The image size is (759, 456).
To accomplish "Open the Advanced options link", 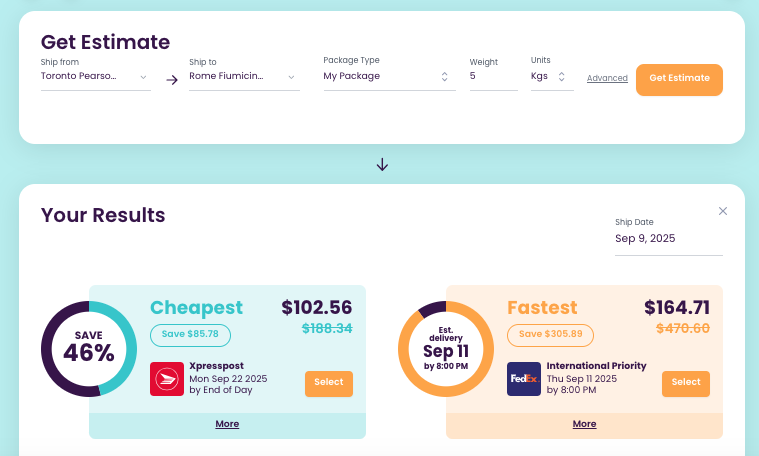I will pyautogui.click(x=607, y=78).
